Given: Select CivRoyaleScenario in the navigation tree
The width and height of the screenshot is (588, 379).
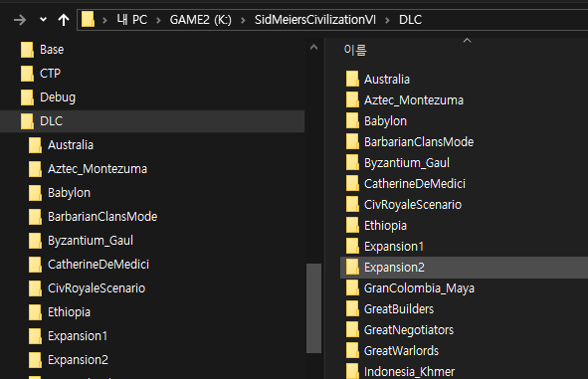Looking at the screenshot, I should pyautogui.click(x=97, y=288).
